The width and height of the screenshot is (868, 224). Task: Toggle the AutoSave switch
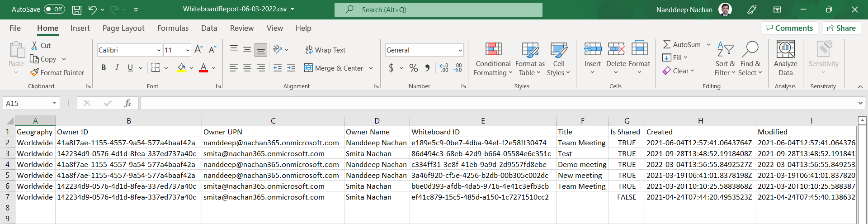point(54,10)
